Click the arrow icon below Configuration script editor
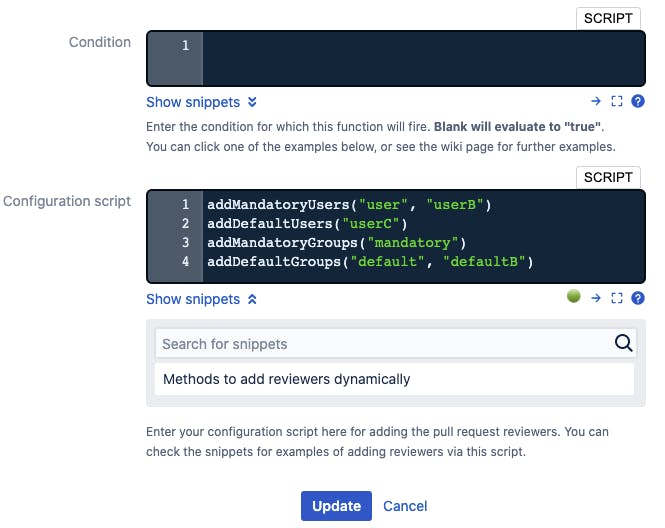 coord(596,298)
